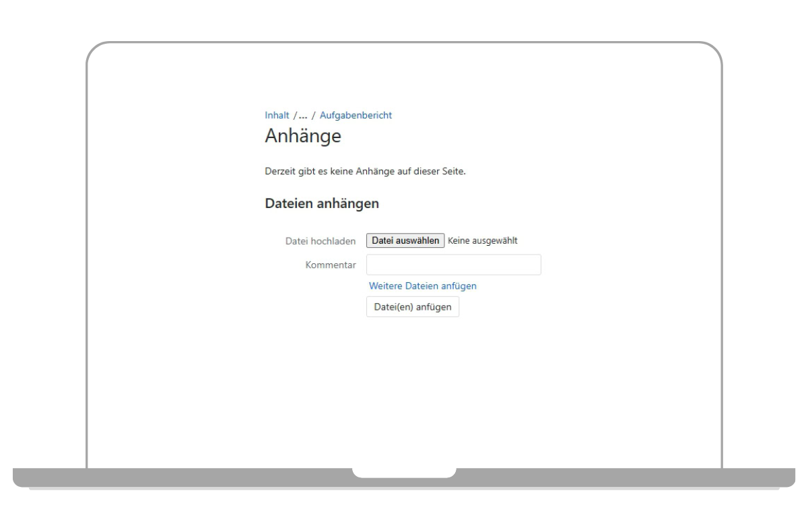Click the Anhänge page heading

click(303, 136)
